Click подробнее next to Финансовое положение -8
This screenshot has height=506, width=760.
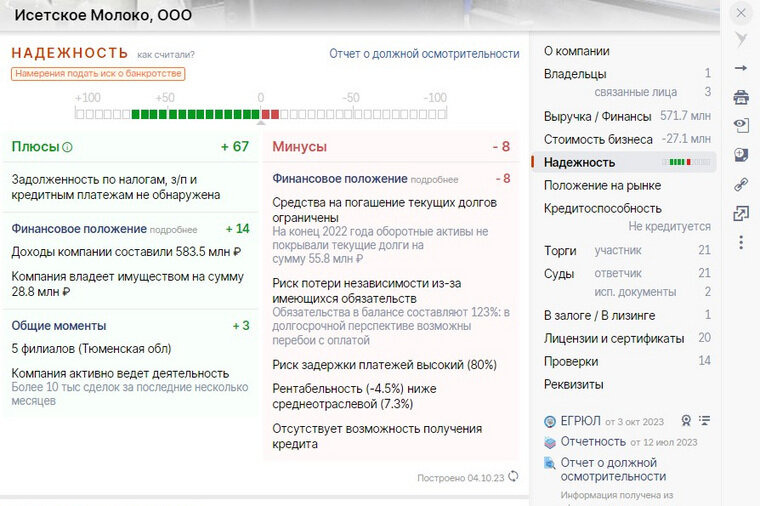click(x=434, y=180)
